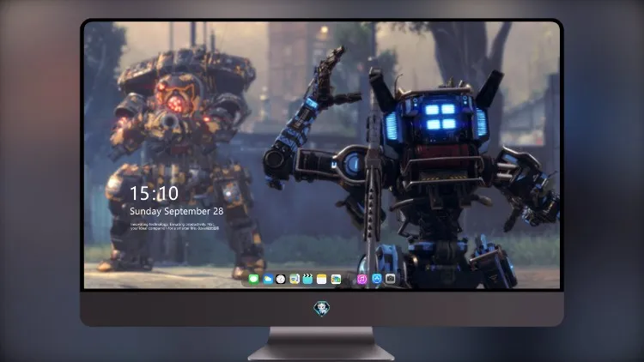Viewport: 644px width, 362px height.
Task: Launch the pink Music app icon
Action: 361,279
